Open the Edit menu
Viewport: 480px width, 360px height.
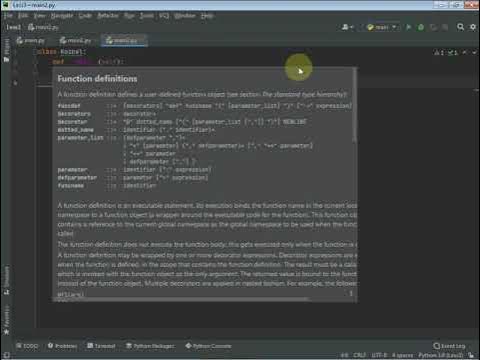[23, 16]
